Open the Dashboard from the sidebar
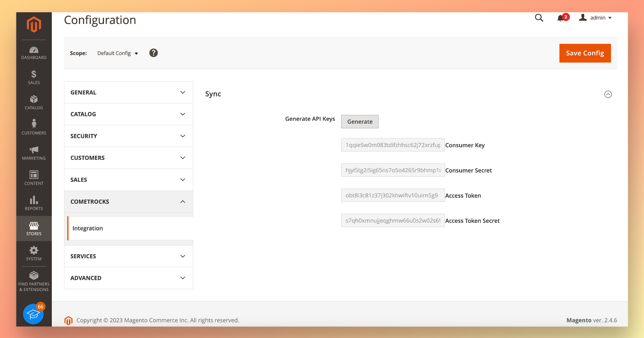The image size is (644, 338). (34, 53)
